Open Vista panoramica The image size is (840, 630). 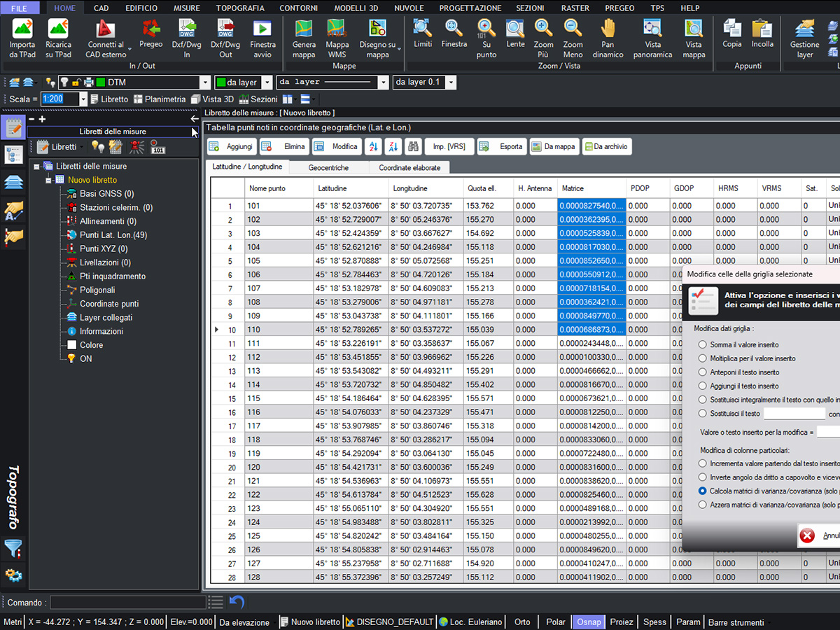point(652,38)
